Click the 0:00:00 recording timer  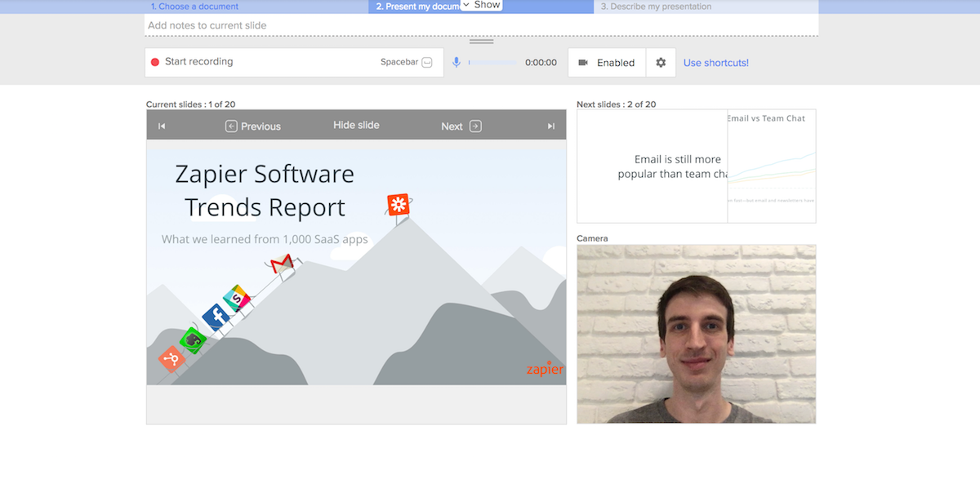(x=541, y=63)
